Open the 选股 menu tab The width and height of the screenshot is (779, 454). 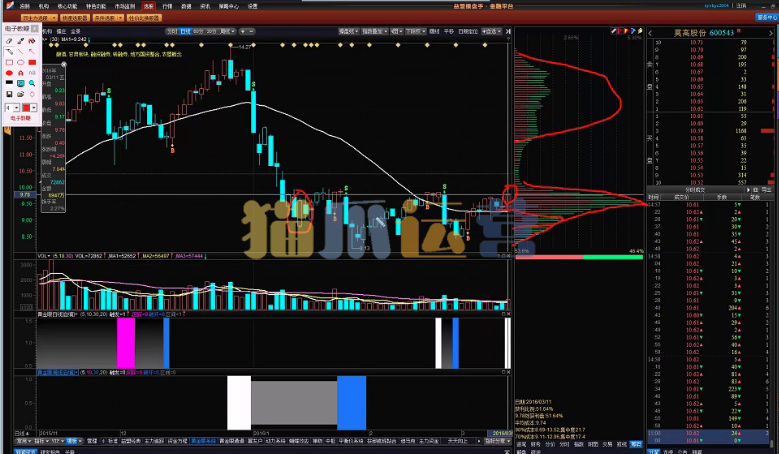[148, 6]
